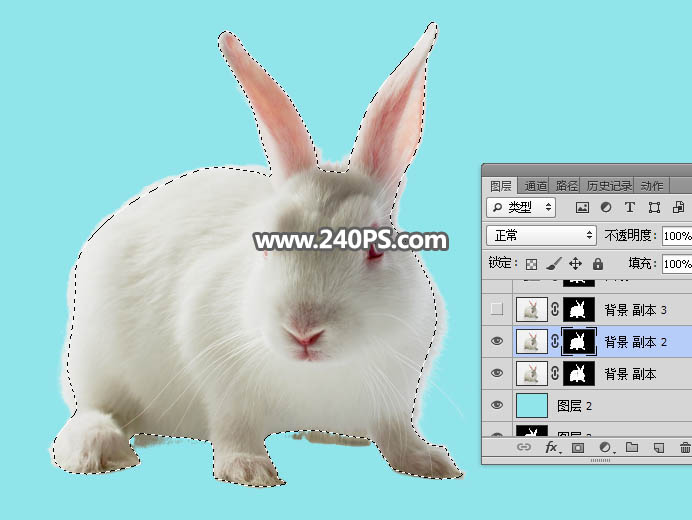This screenshot has height=520, width=692.
Task: Open the 正常 blend mode dropdown
Action: point(542,235)
